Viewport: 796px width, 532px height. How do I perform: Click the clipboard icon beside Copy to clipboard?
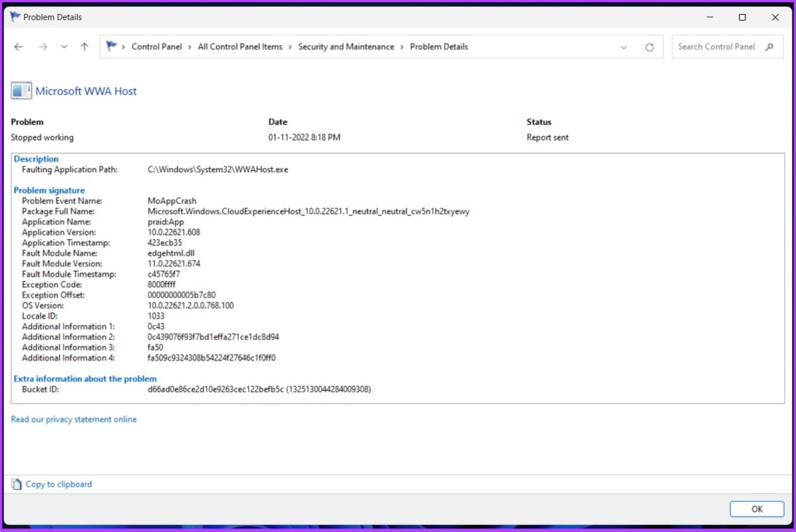pyautogui.click(x=17, y=484)
